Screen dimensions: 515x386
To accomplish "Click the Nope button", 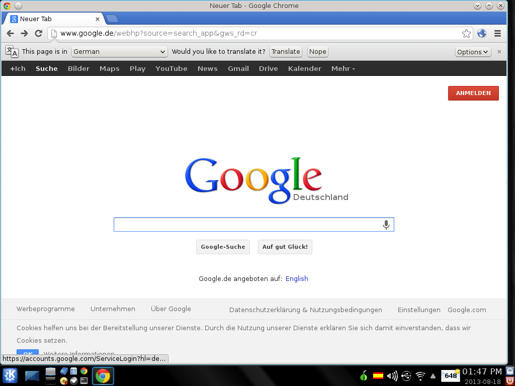I will (317, 52).
